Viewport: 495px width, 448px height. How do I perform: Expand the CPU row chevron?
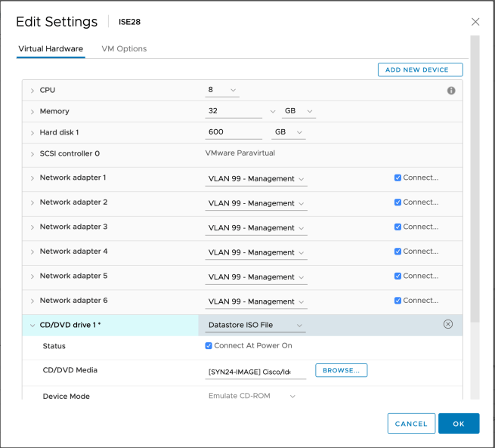(x=32, y=91)
